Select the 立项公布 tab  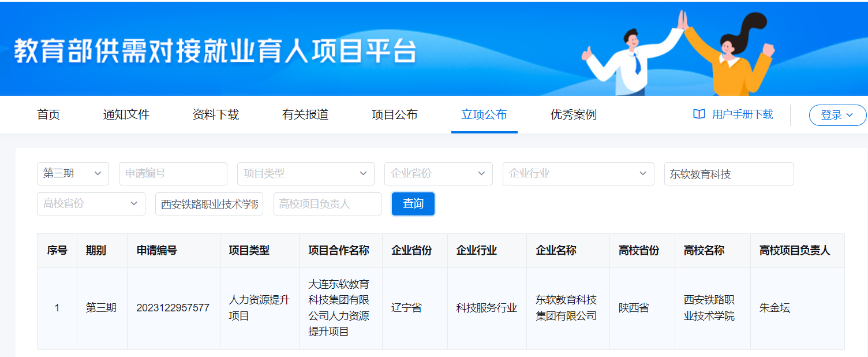pos(484,115)
